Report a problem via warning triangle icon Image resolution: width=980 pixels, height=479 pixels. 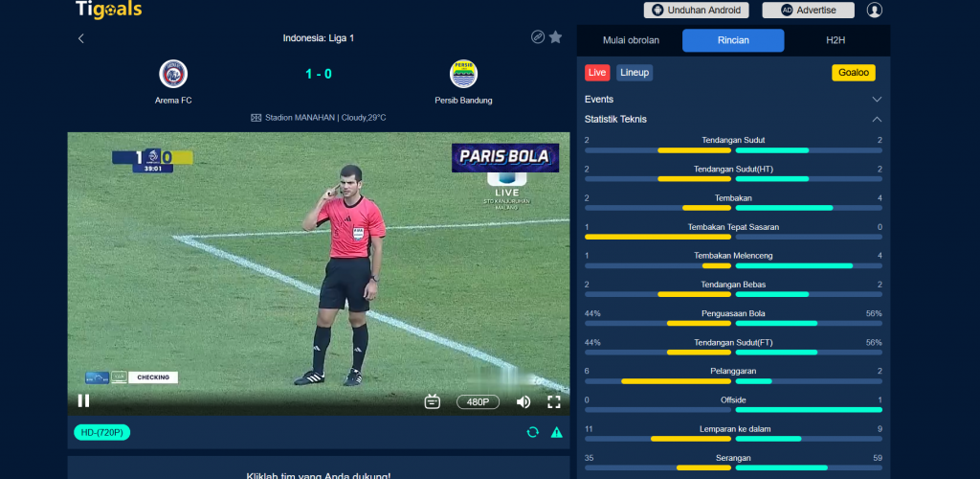tap(556, 432)
